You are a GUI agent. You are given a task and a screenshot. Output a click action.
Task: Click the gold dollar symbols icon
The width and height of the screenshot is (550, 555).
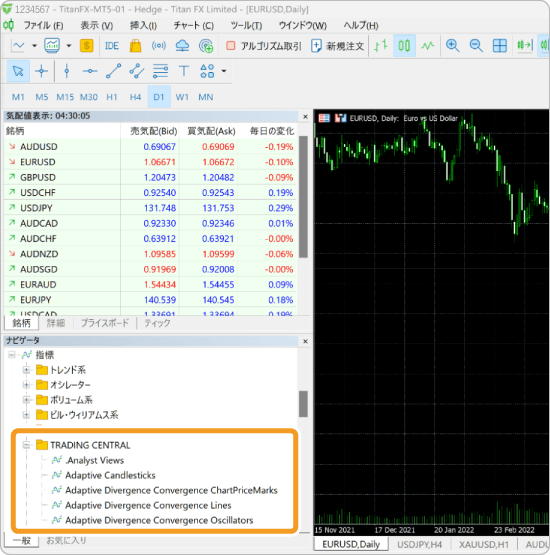pos(86,46)
